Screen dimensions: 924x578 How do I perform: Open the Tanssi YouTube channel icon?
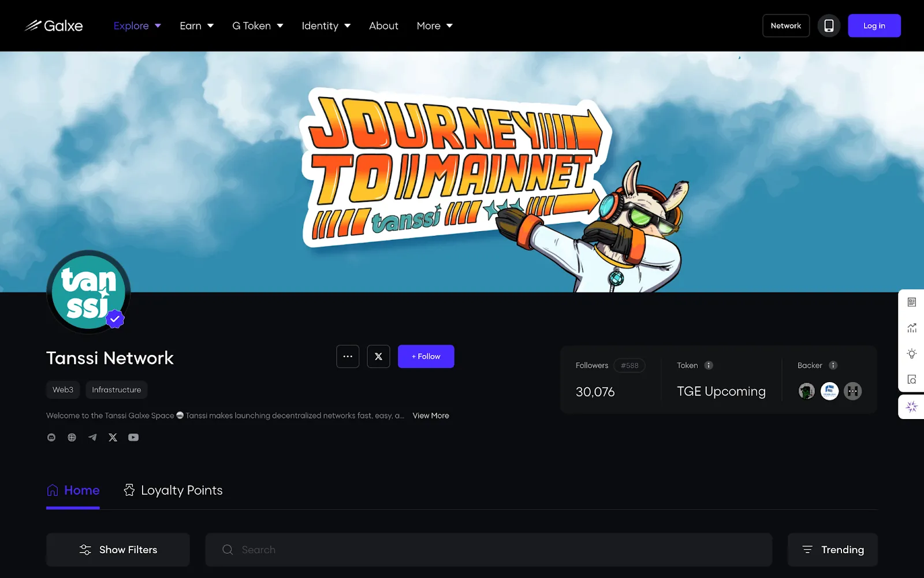(x=133, y=438)
